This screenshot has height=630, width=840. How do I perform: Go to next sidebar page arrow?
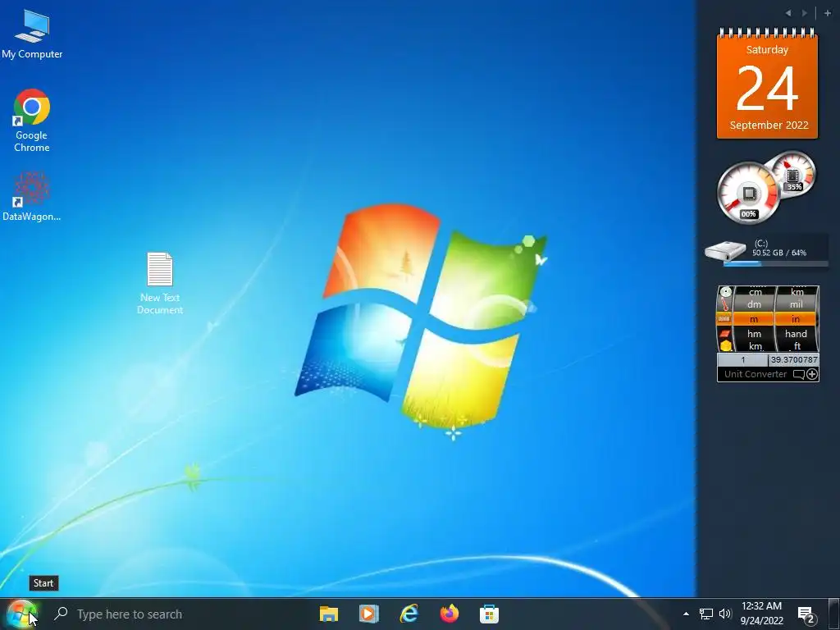(804, 13)
